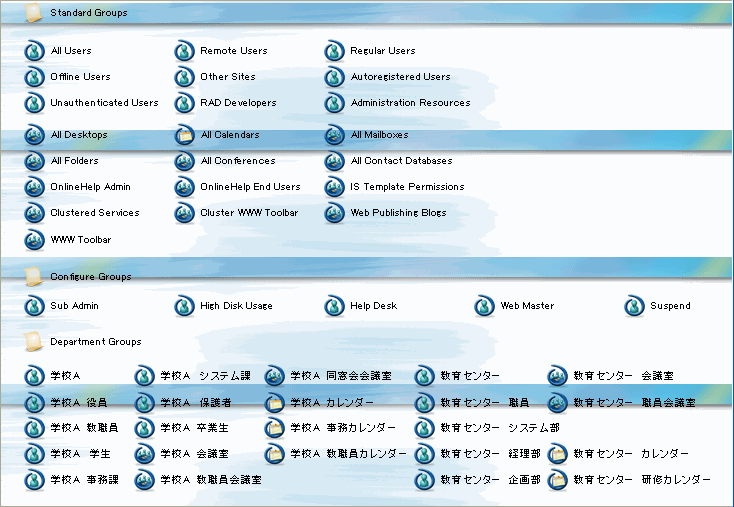This screenshot has width=734, height=507.
Task: Click the Suspend group icon
Action: click(634, 306)
